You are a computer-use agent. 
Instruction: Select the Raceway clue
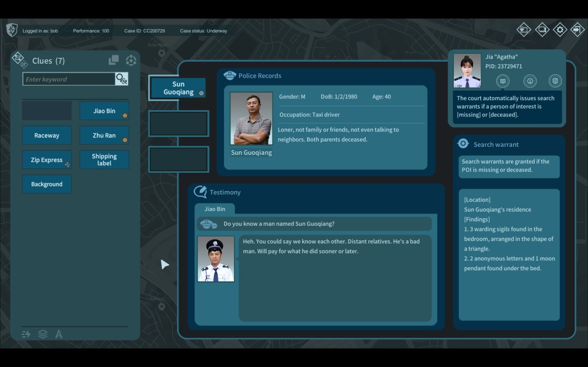coord(47,136)
